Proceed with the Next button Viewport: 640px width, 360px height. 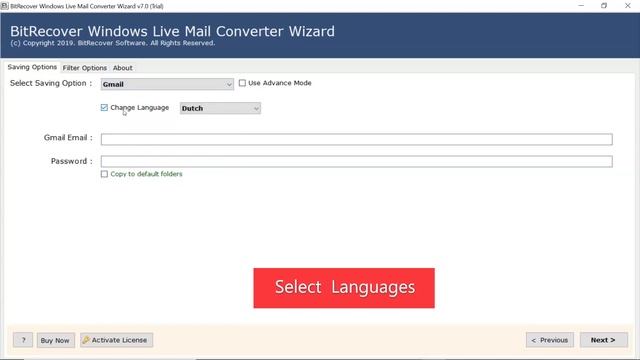click(x=603, y=340)
